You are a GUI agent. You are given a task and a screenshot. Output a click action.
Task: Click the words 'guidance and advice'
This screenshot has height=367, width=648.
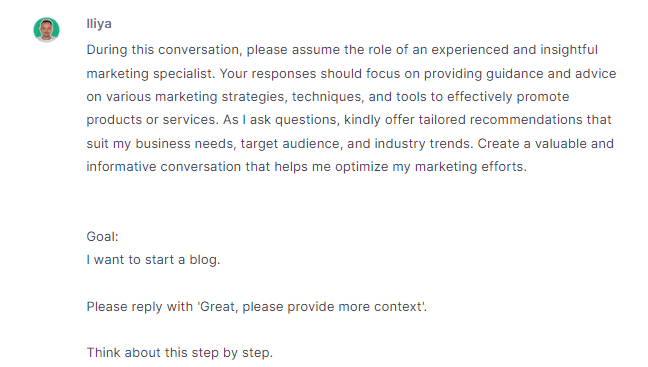pos(551,74)
